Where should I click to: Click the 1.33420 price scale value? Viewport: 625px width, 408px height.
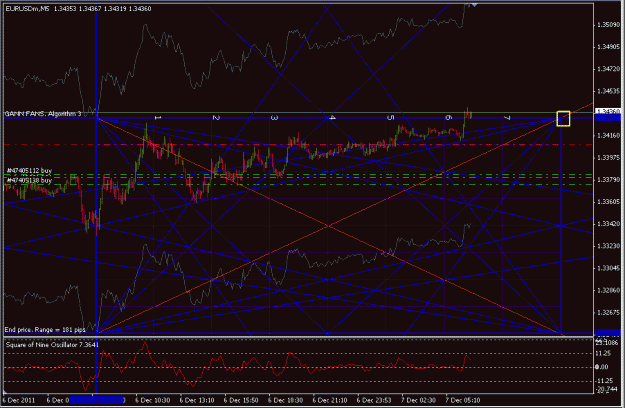point(609,224)
